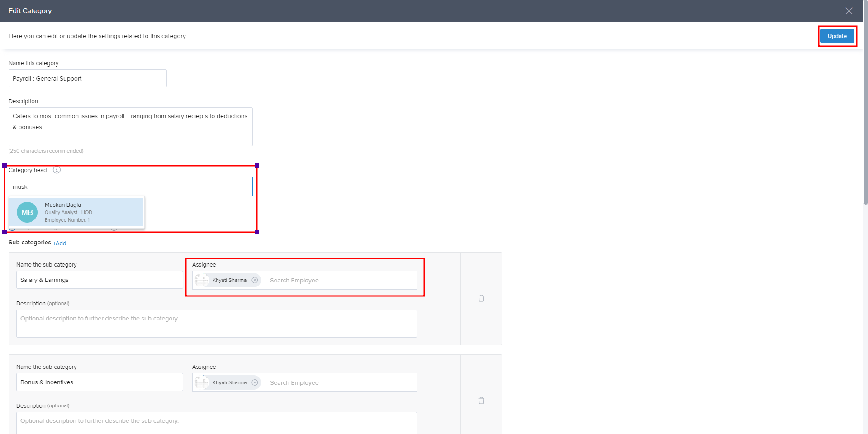
Task: Remove Khyati Sharma from Bonus & Incentives assignee
Action: (x=255, y=383)
